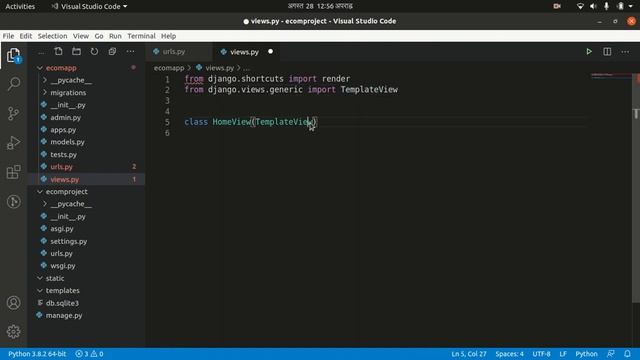This screenshot has width=640, height=360.
Task: Click Spaces: 4 indentation setting
Action: click(x=509, y=354)
